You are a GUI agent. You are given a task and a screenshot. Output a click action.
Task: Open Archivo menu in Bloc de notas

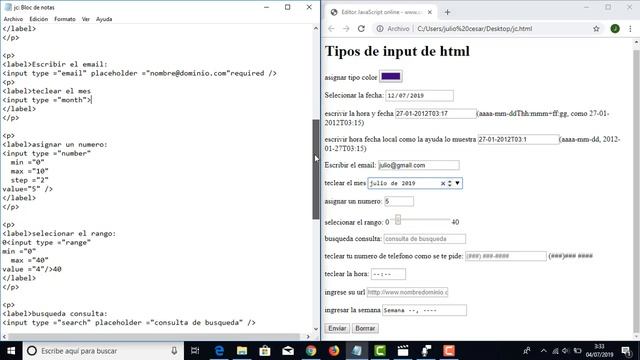(x=13, y=19)
